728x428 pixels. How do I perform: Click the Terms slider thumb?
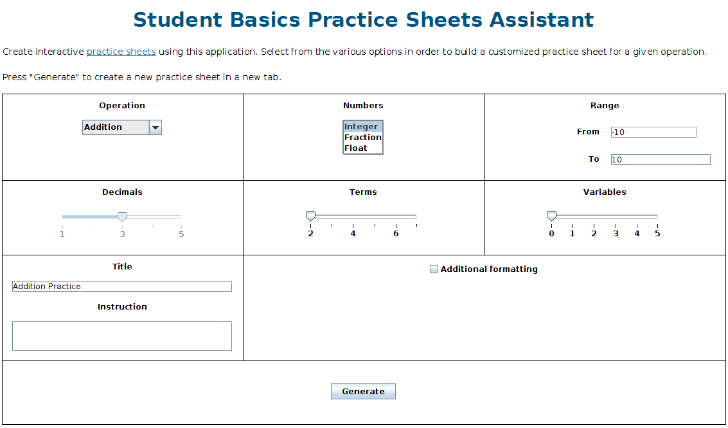coord(311,216)
